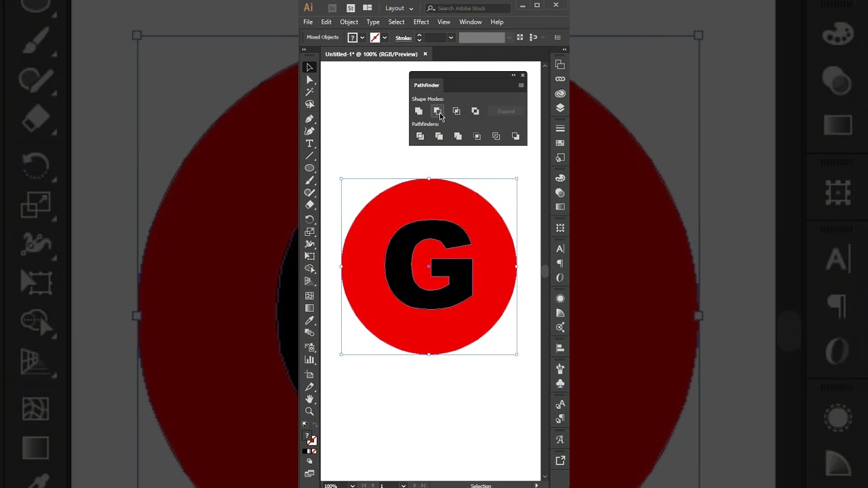Expand the left tools panel arrows
The width and height of the screenshot is (868, 488).
click(x=304, y=49)
